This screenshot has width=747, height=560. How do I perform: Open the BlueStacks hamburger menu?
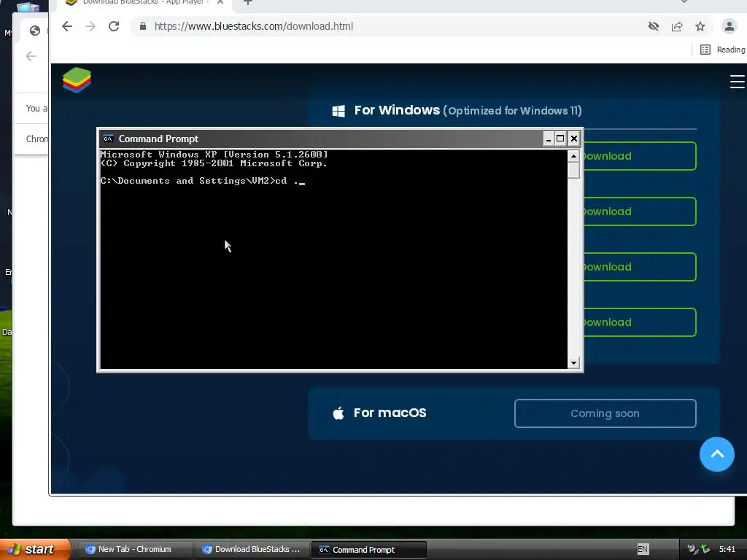point(738,82)
